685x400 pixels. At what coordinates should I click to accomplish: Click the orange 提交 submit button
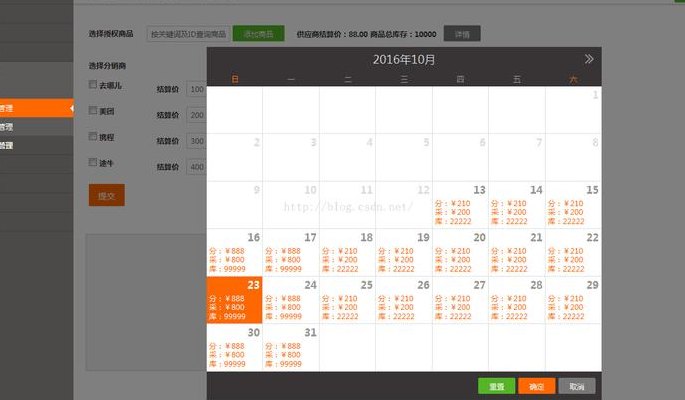[107, 195]
